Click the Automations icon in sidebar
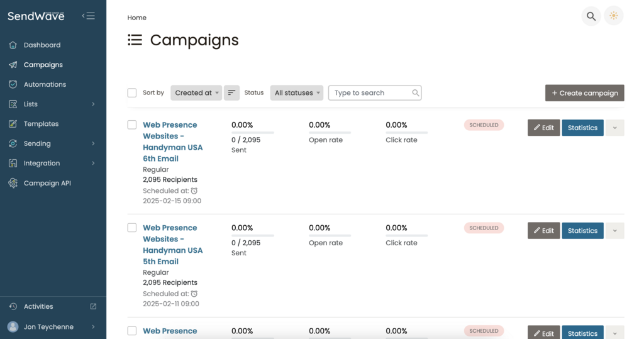644x339 pixels. coord(13,84)
